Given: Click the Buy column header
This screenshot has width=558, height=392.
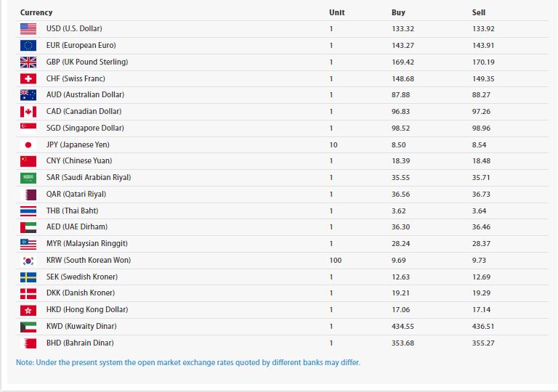Looking at the screenshot, I should 398,12.
